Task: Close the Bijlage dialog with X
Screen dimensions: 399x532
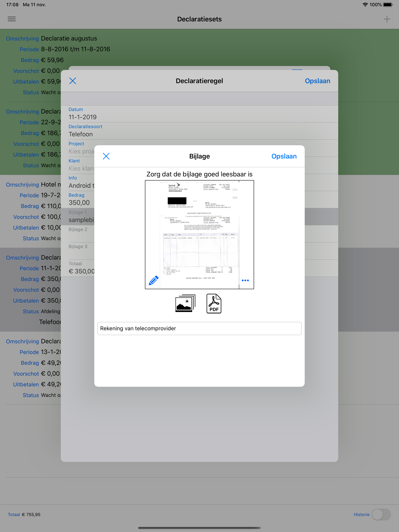Action: [x=106, y=156]
